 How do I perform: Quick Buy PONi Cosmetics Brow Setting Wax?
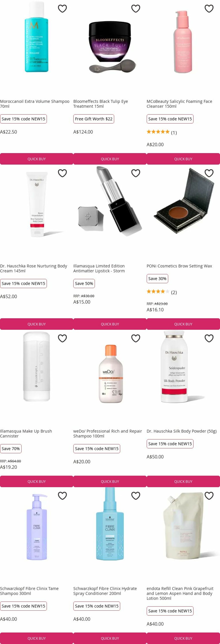point(183,324)
